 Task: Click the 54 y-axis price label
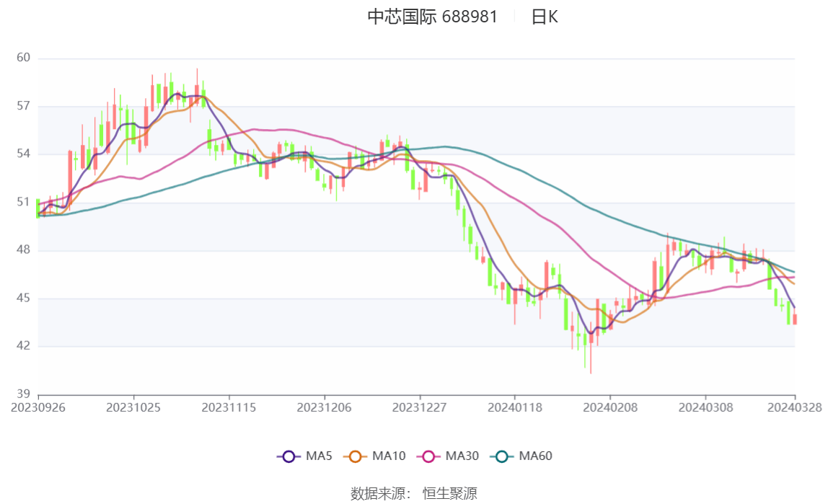(x=23, y=154)
